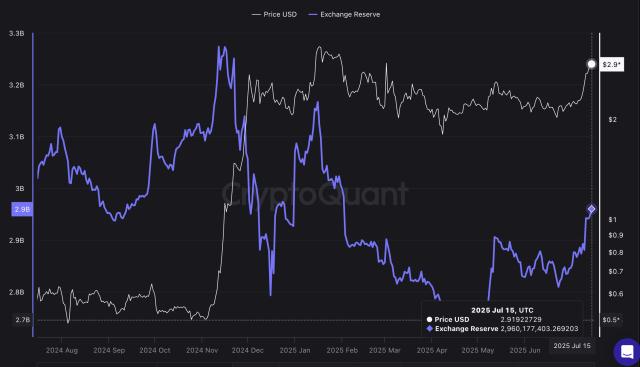
Task: Select the $2.9 current price label
Action: (x=611, y=65)
